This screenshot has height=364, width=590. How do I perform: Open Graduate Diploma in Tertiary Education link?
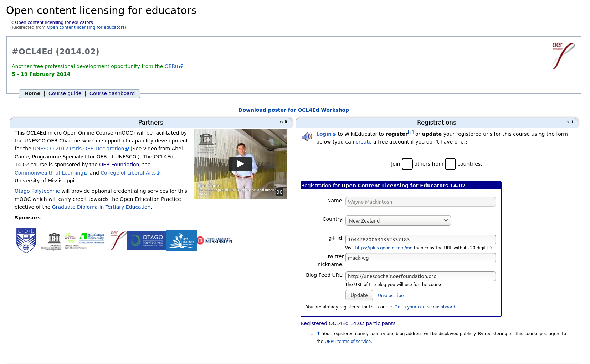pyautogui.click(x=101, y=207)
